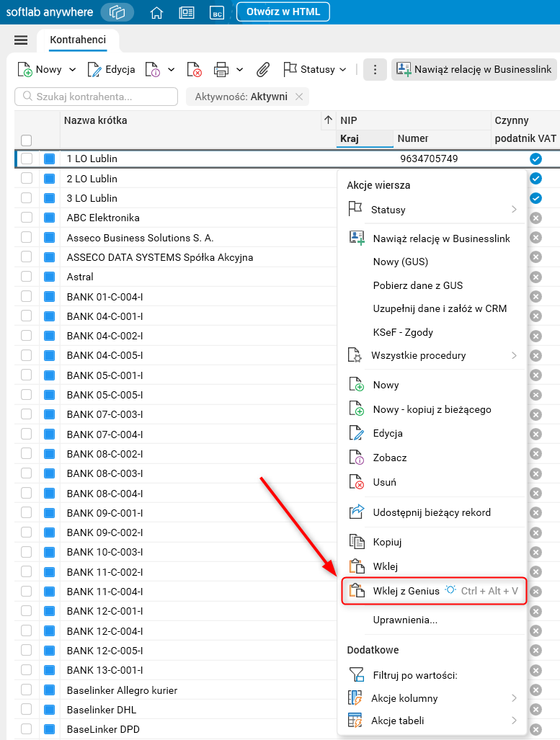Choose Wklej from context menu

(x=432, y=566)
